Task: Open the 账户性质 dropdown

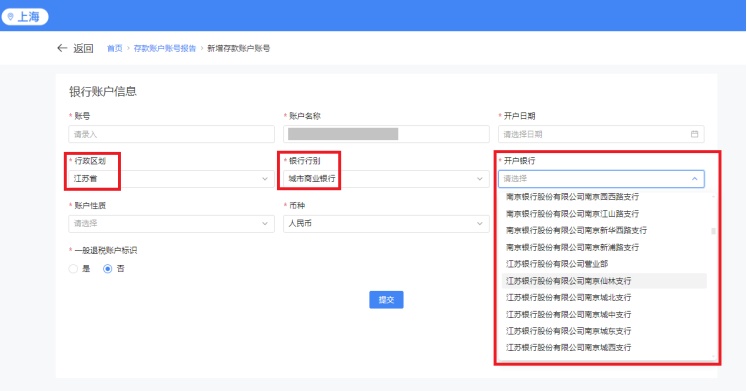Action: click(x=172, y=223)
